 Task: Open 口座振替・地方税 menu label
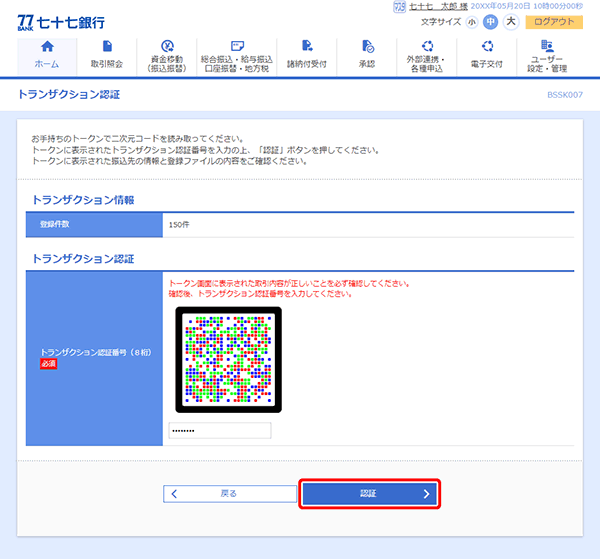tap(237, 69)
